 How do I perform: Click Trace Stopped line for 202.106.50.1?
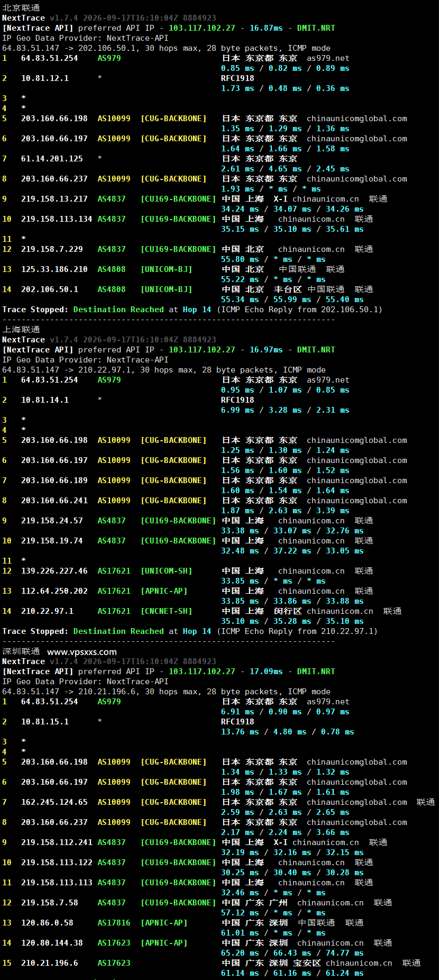point(192,310)
